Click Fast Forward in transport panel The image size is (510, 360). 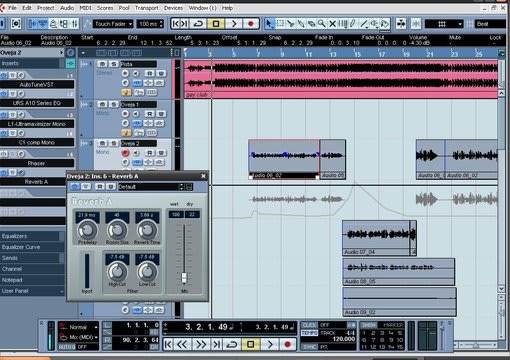pyautogui.click(x=200, y=344)
